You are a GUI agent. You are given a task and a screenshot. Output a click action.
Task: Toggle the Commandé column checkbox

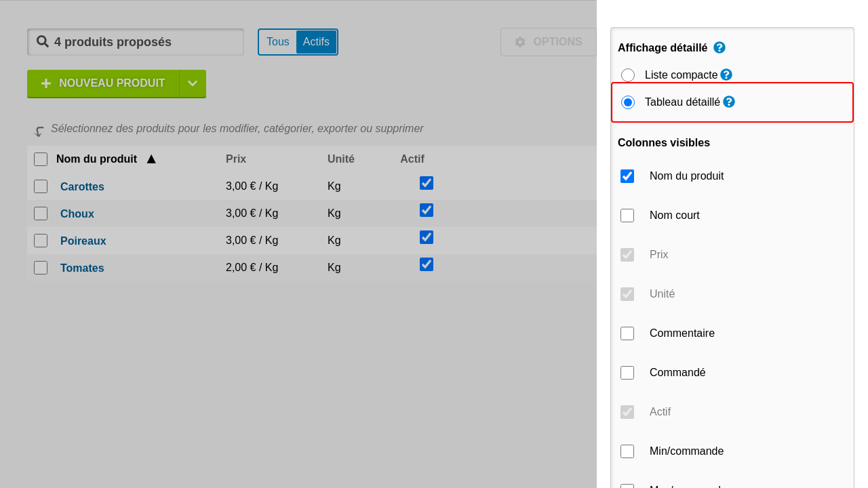pyautogui.click(x=627, y=373)
